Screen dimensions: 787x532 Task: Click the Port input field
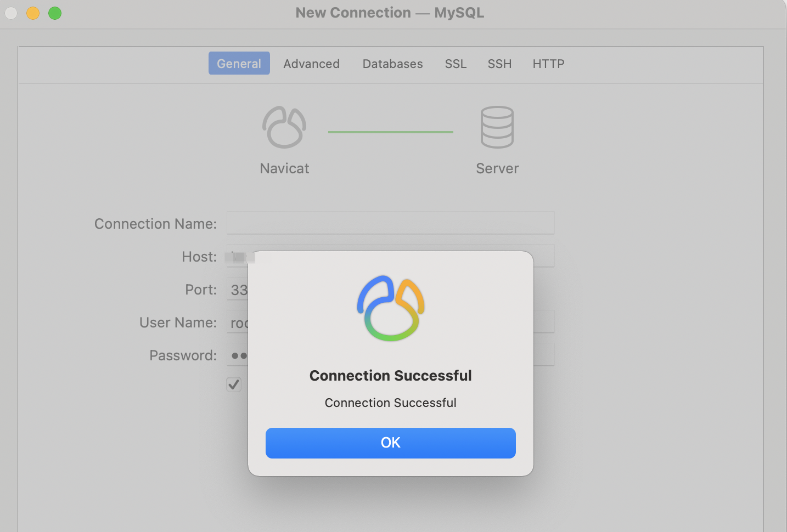(238, 289)
